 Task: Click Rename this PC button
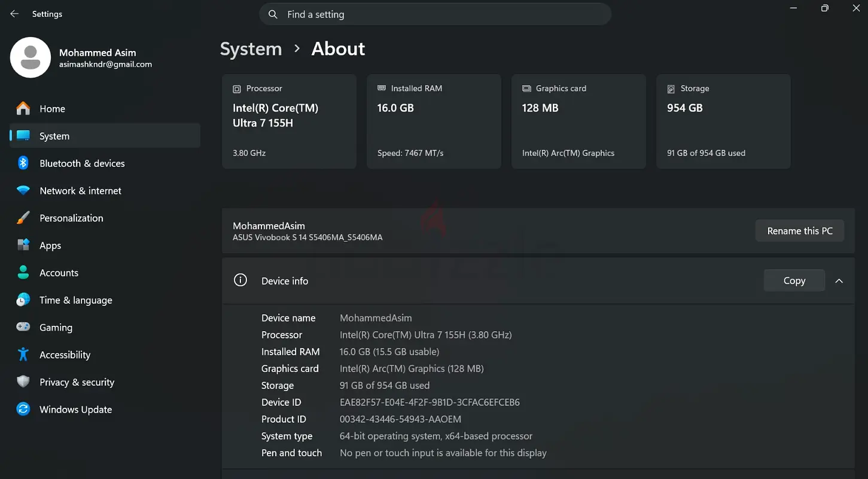[800, 231]
